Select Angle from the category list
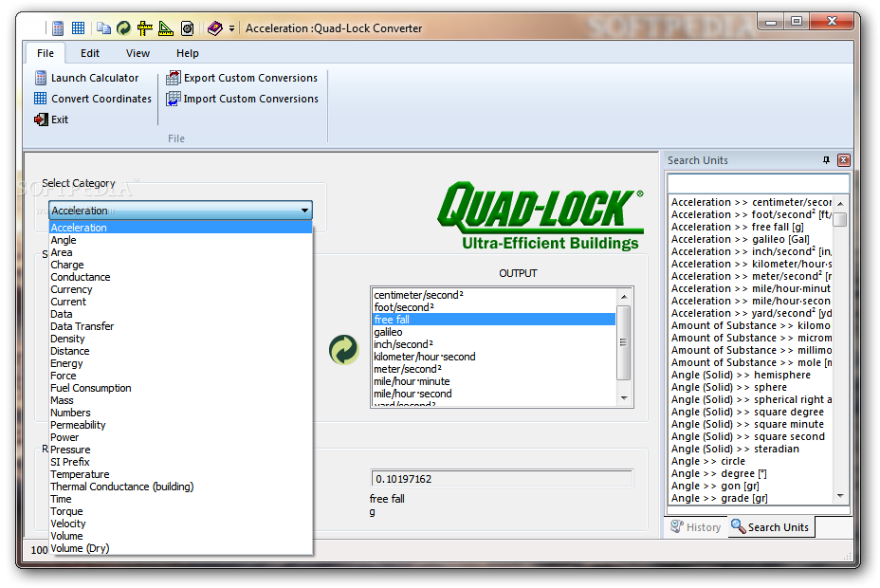The width and height of the screenshot is (880, 588). 181,240
